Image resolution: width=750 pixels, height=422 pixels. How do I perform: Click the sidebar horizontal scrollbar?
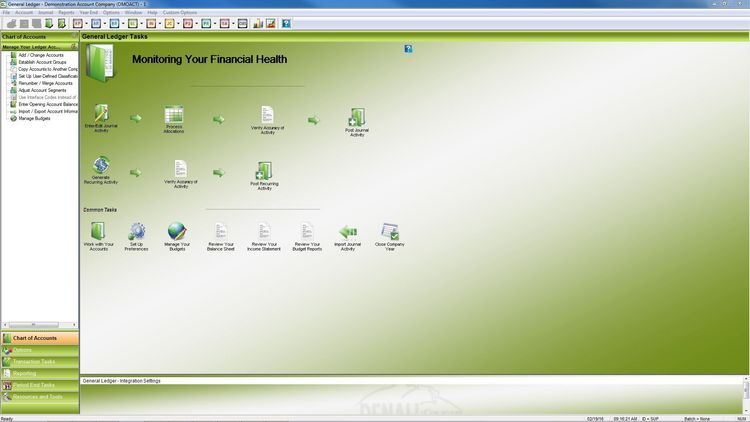[40, 325]
